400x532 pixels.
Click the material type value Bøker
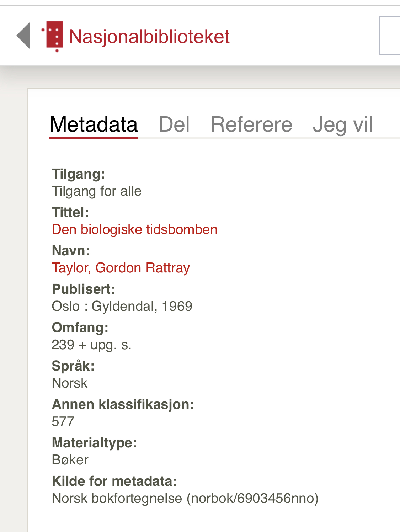click(70, 460)
